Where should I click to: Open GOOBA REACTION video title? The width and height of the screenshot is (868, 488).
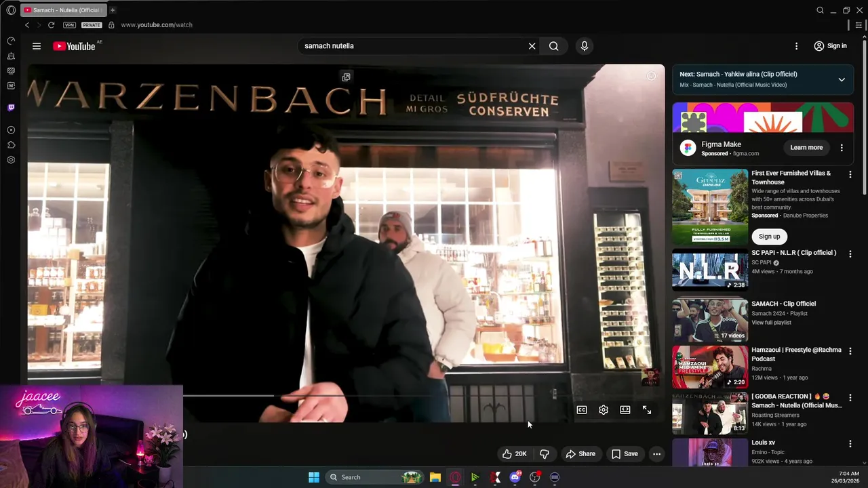click(797, 401)
